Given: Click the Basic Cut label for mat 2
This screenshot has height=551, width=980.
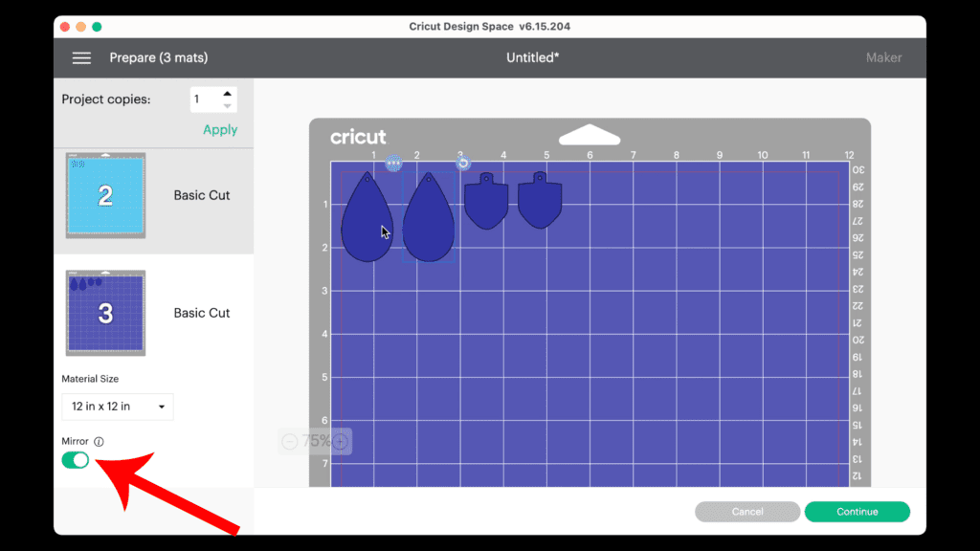Looking at the screenshot, I should click(x=202, y=195).
